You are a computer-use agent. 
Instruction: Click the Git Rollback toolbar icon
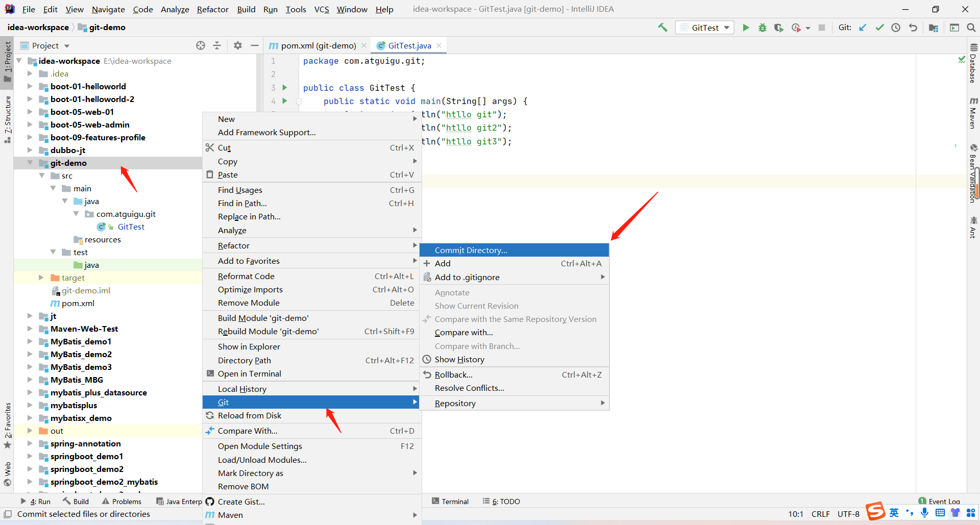(x=913, y=28)
